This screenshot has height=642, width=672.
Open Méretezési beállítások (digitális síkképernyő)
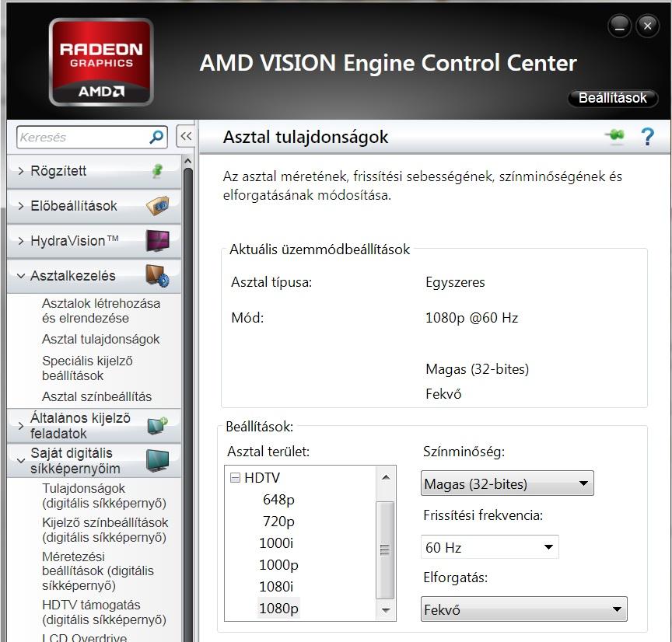click(x=98, y=571)
